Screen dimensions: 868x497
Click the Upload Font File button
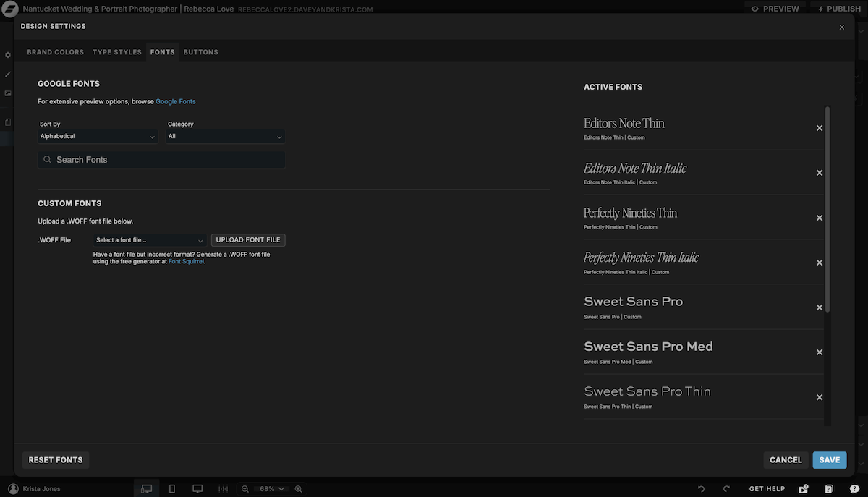point(248,240)
